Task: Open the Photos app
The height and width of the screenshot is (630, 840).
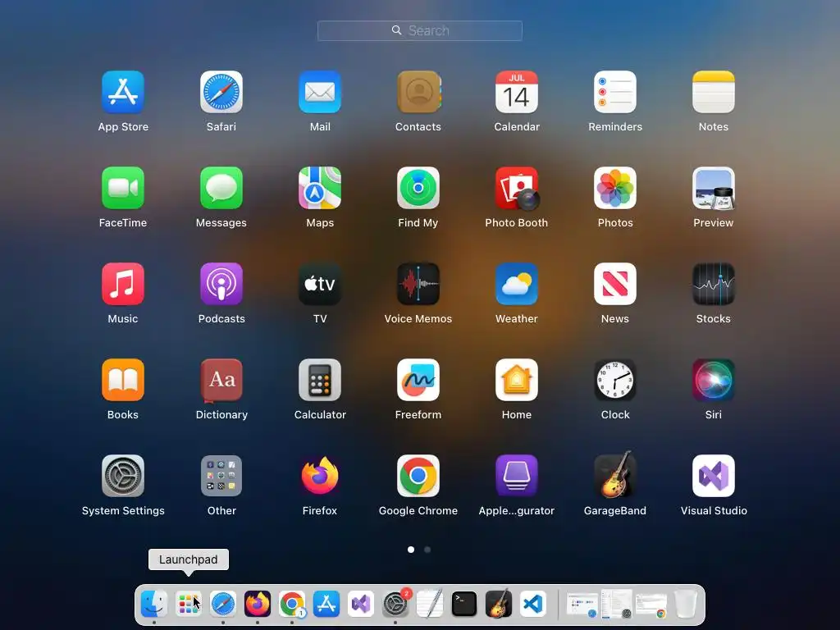Action: [x=615, y=188]
